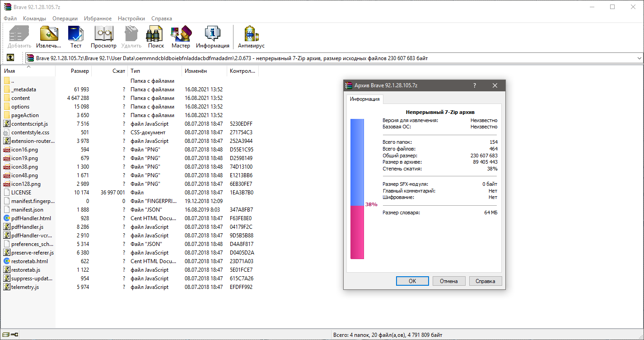Click the icon16.png file icon

[x=7, y=150]
